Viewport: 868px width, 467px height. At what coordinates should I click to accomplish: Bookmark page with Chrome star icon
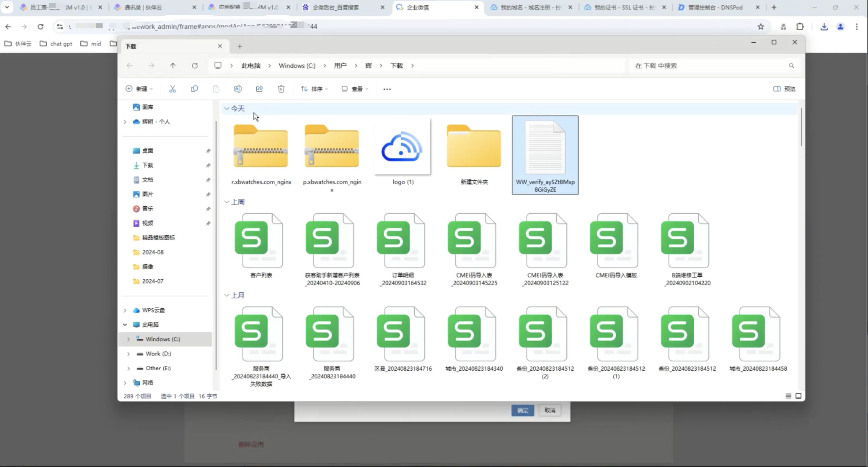[761, 27]
